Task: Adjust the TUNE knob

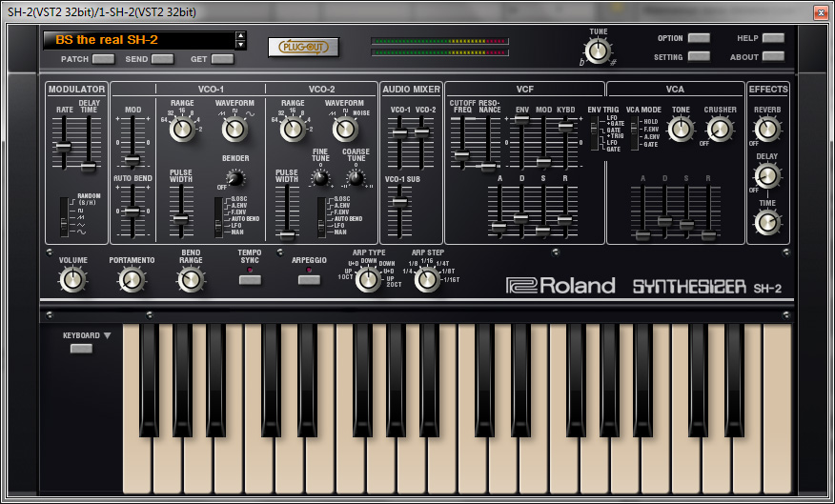Action: pos(598,51)
